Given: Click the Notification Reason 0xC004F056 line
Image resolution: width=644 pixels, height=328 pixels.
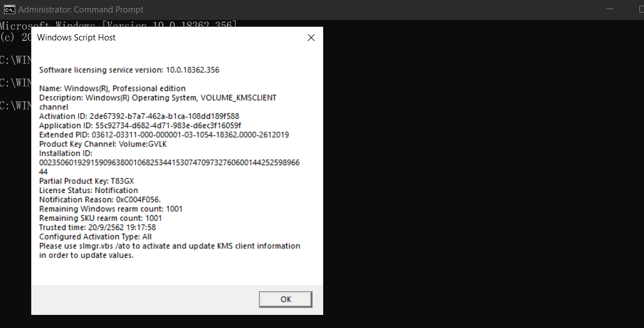Looking at the screenshot, I should pyautogui.click(x=100, y=199).
